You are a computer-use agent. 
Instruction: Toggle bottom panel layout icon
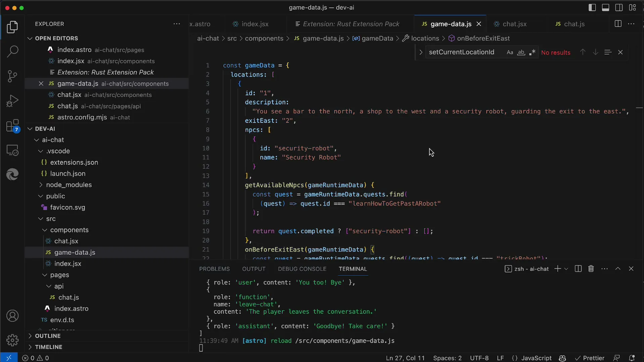(x=605, y=7)
